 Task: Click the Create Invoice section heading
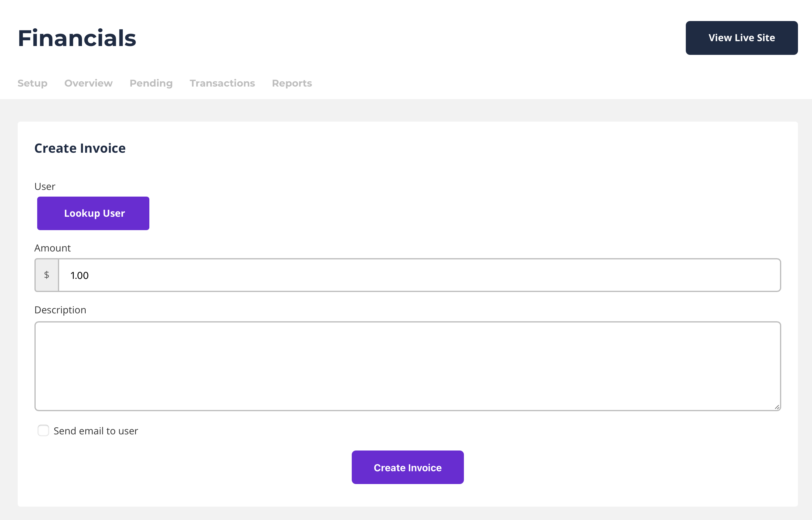point(80,148)
